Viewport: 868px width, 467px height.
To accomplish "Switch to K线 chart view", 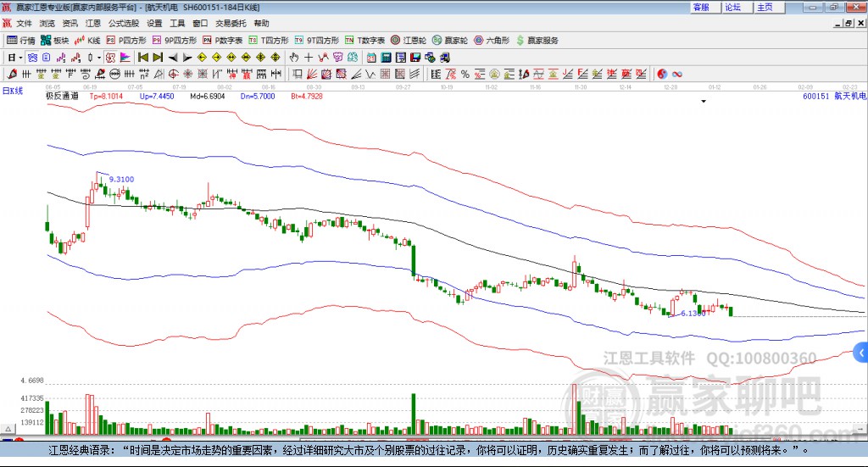I will click(87, 41).
